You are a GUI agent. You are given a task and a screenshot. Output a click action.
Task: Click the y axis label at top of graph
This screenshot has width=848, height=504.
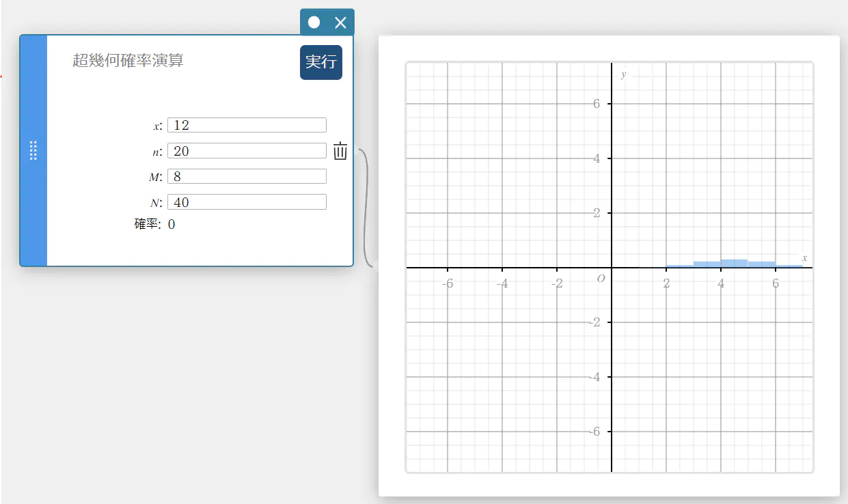[623, 74]
